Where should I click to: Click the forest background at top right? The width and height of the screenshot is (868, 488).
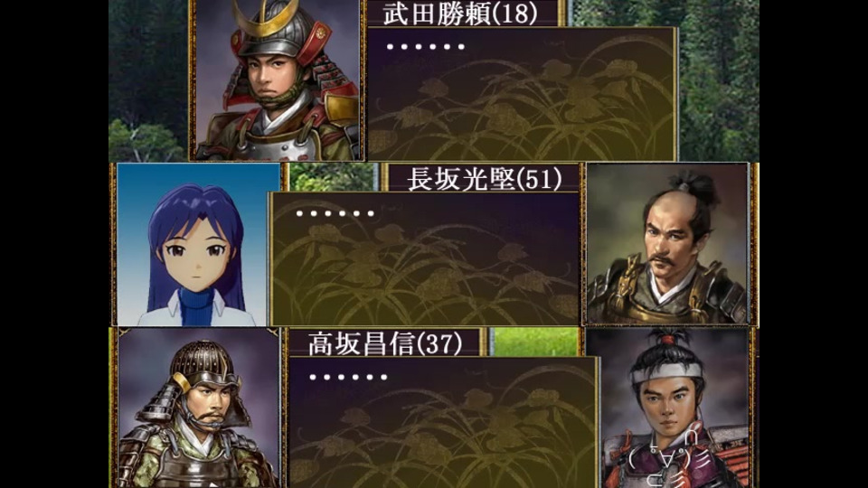tap(719, 80)
